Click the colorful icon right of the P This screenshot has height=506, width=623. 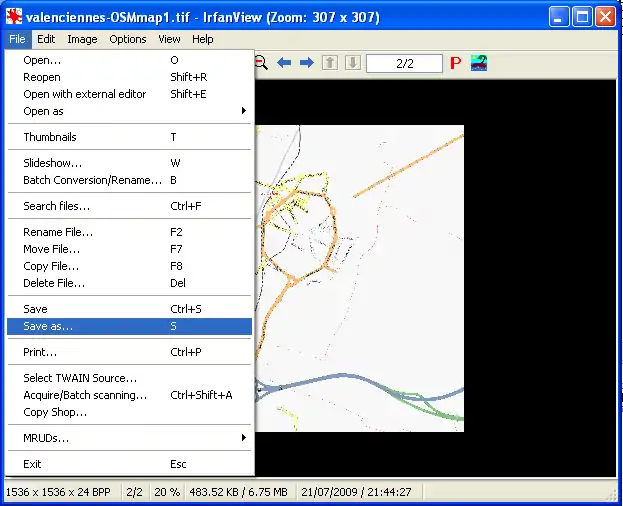(479, 63)
